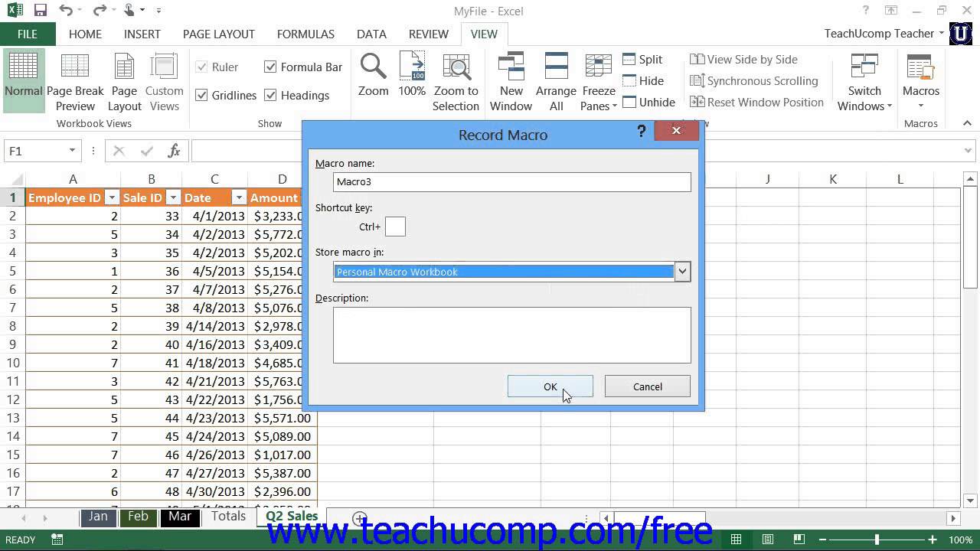980x551 pixels.
Task: Set zoom to 100%
Action: tap(412, 75)
